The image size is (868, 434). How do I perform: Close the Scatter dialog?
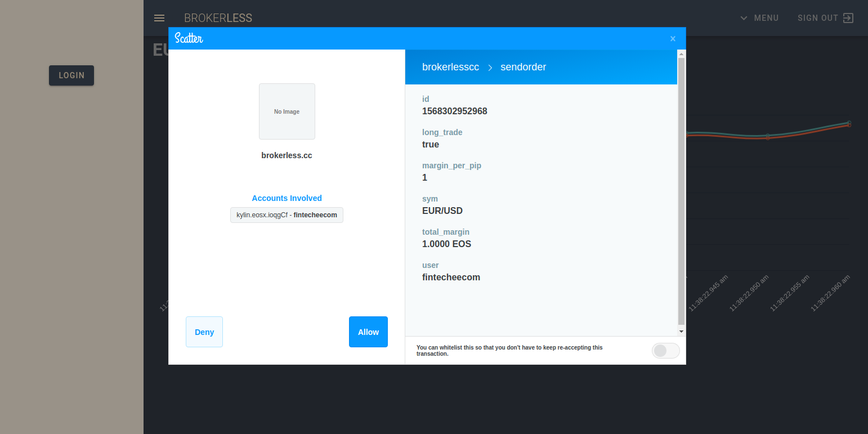673,39
